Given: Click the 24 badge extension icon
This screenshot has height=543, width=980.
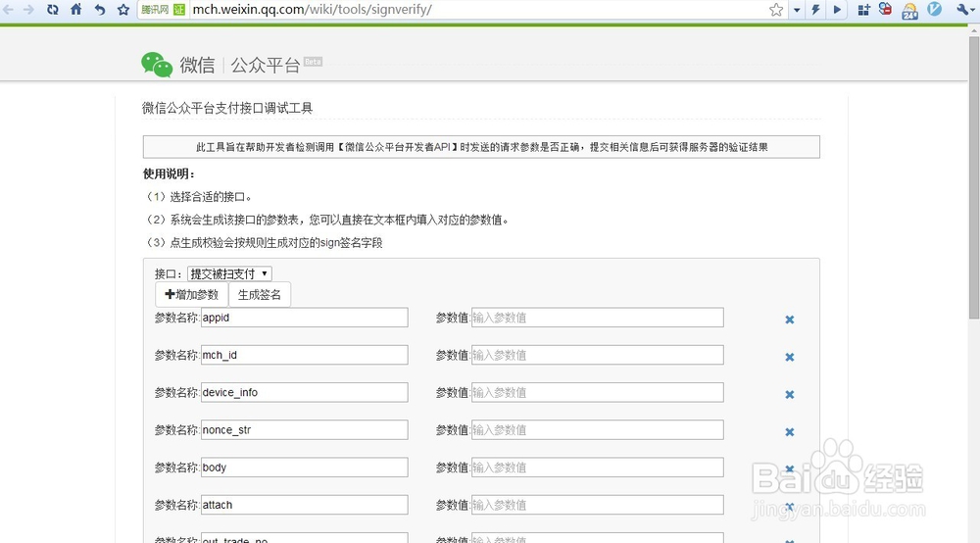Looking at the screenshot, I should click(910, 11).
